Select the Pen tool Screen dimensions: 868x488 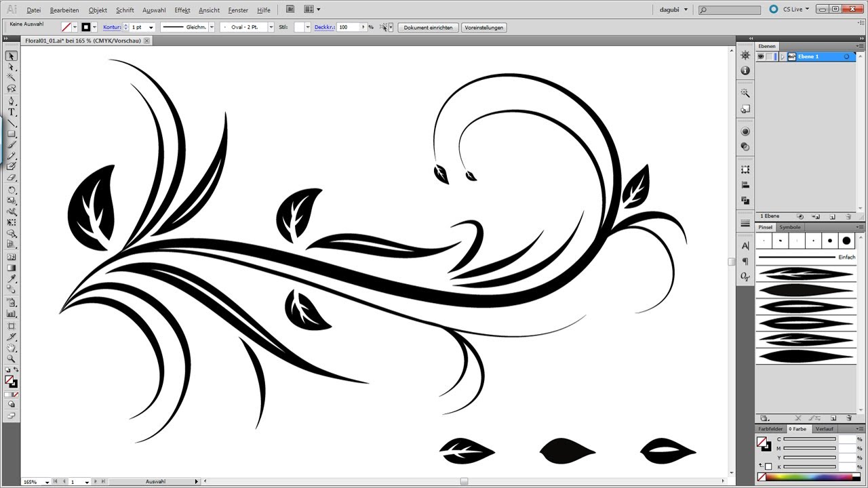pos(11,100)
